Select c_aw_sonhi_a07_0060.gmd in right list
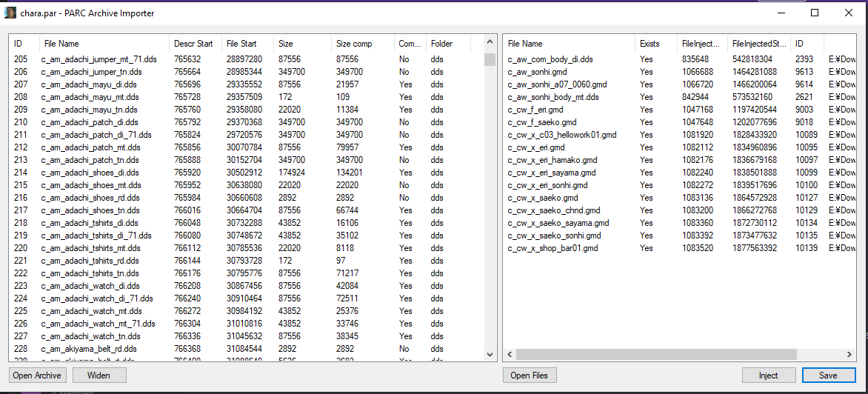 679,84
